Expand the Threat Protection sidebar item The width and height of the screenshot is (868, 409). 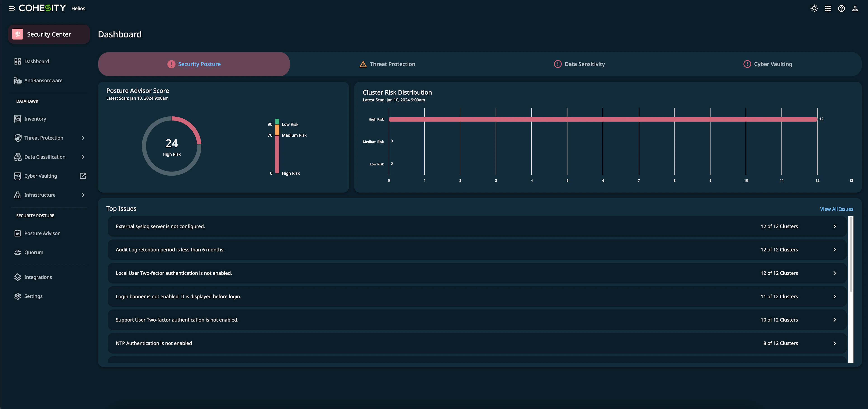click(83, 137)
